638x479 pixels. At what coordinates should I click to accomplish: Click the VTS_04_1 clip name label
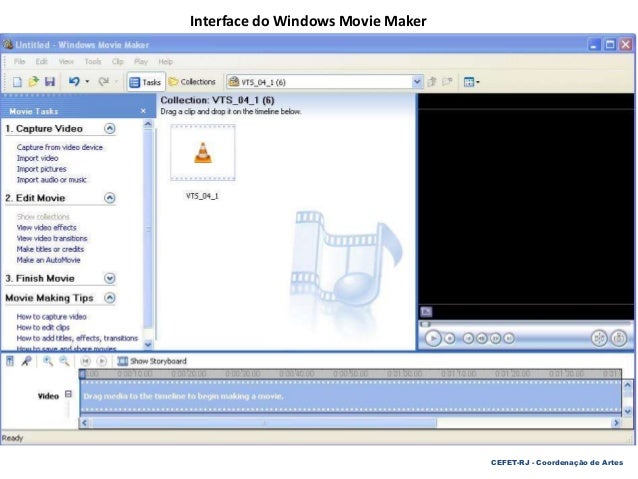point(202,196)
